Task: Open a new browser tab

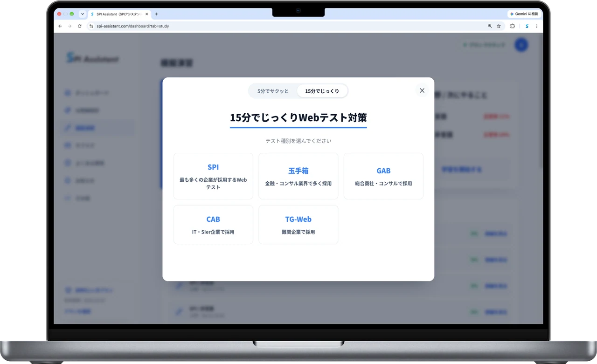Action: point(156,14)
